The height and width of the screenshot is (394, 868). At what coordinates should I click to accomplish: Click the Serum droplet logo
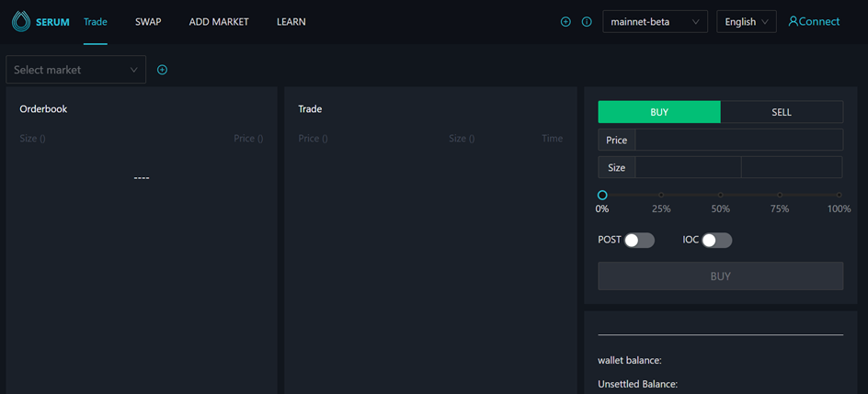click(x=21, y=22)
